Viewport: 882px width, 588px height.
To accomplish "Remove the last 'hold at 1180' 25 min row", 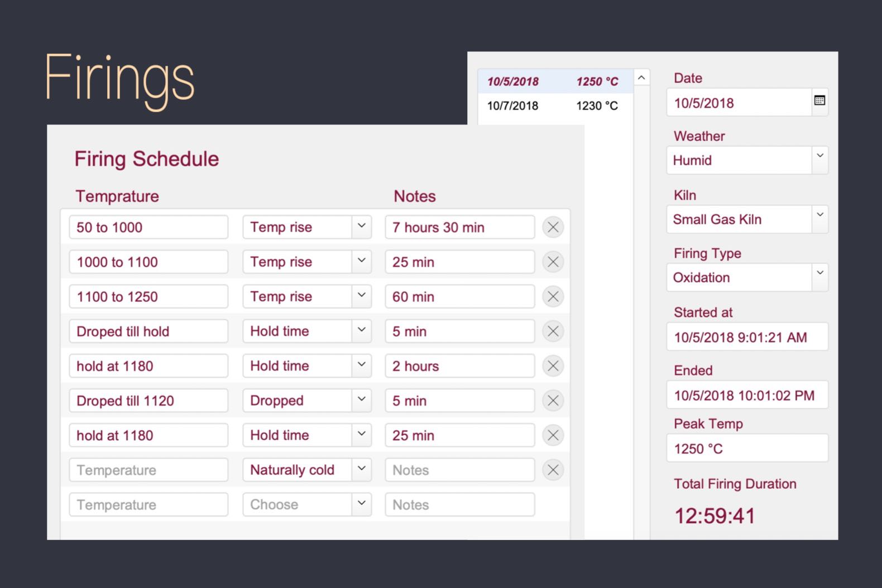I will (x=553, y=435).
